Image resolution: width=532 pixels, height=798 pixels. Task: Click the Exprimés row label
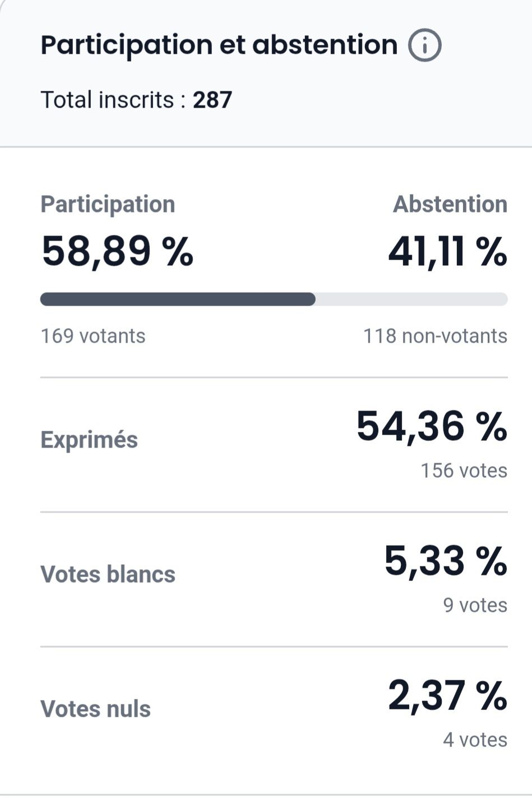89,440
